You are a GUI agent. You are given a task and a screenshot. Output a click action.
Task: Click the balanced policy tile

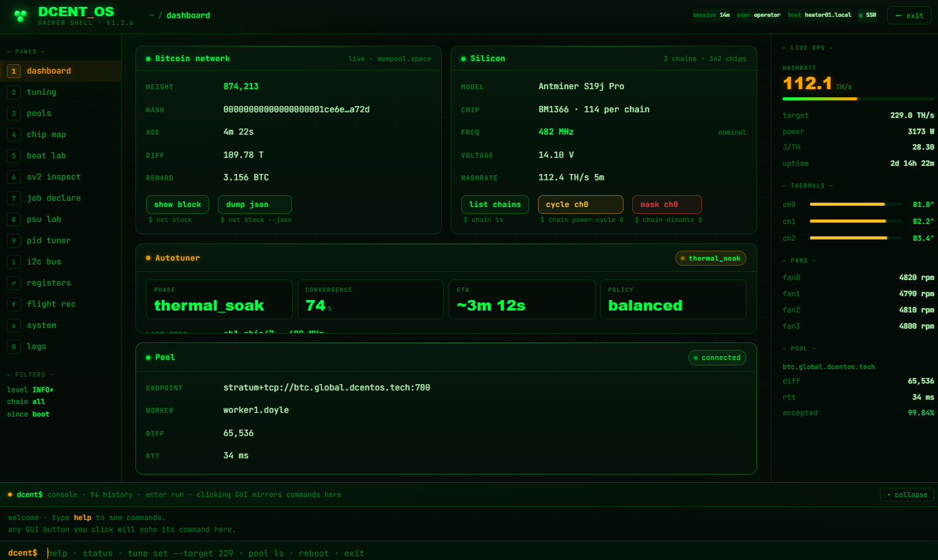click(x=673, y=299)
